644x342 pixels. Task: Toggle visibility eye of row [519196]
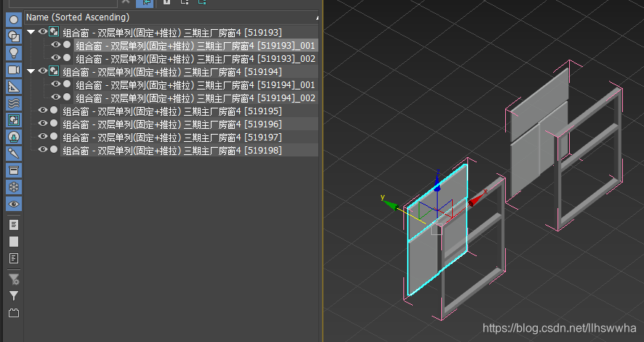click(x=43, y=123)
